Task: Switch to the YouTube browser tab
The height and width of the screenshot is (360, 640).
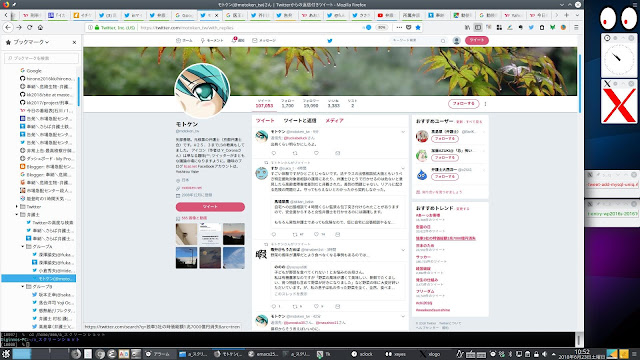Action: 386,15
